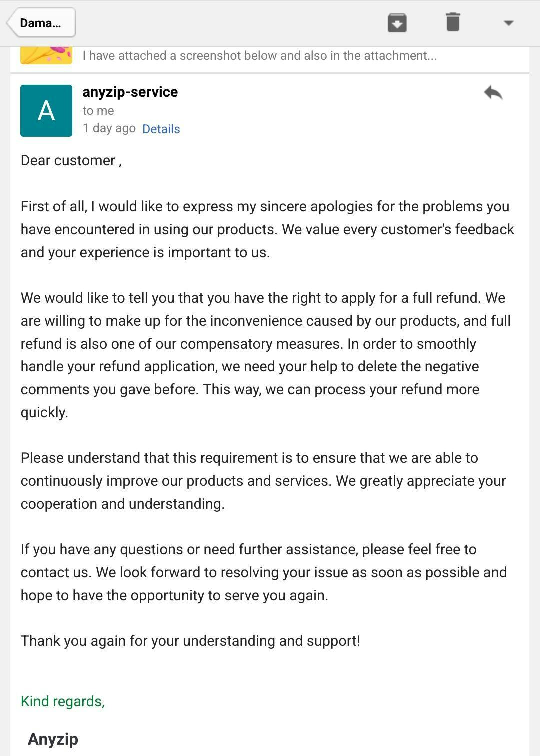Image resolution: width=540 pixels, height=756 pixels.
Task: Reply to anyzip-service with arrow icon
Action: [x=493, y=93]
